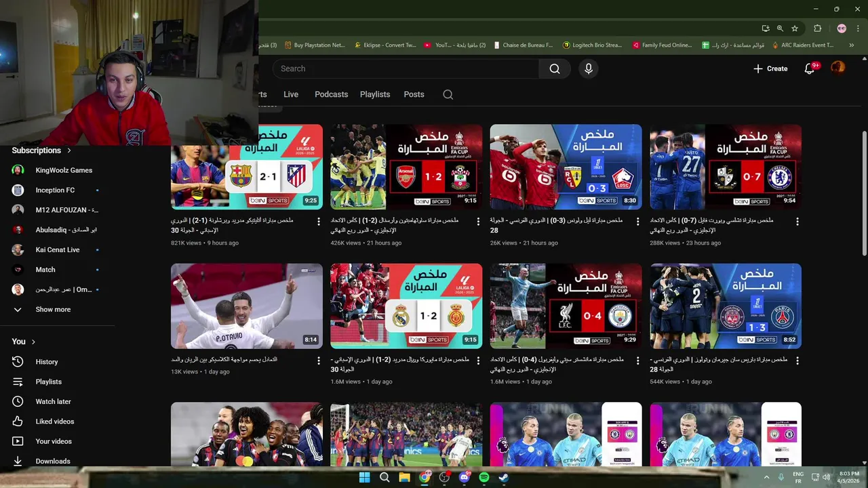Open Family Feud Online bookmark
This screenshot has width=868, height=488.
(662, 45)
